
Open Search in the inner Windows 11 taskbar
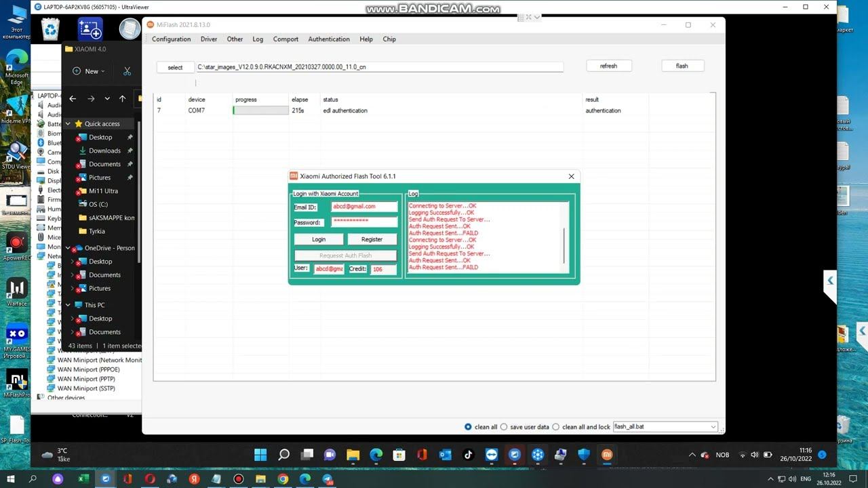click(284, 455)
